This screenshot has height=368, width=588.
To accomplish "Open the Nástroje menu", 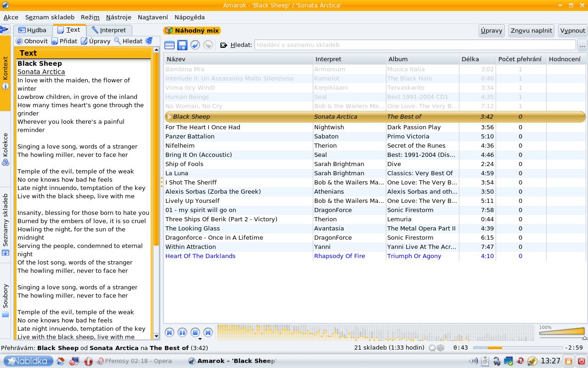I will tap(119, 17).
